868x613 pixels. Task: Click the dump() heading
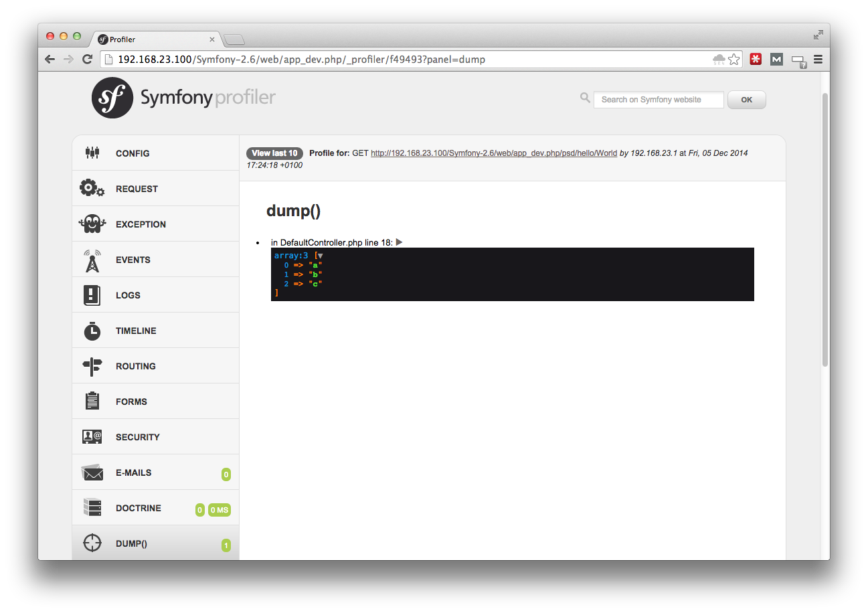pos(293,211)
